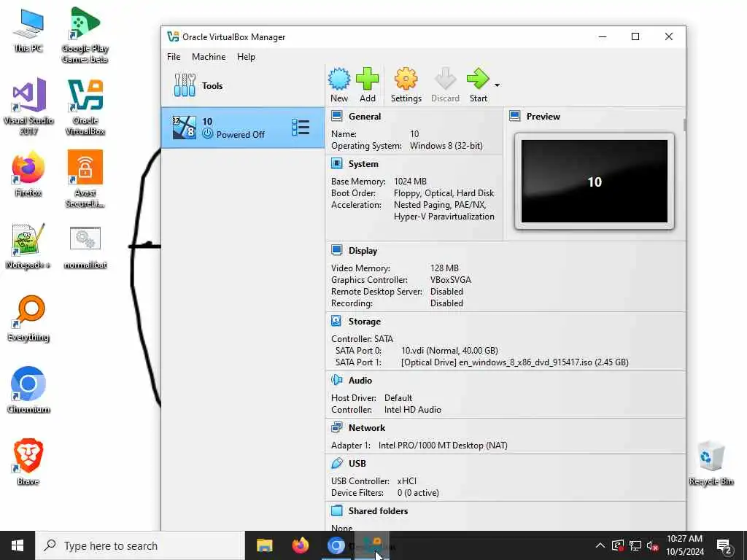Click the taskbar search box
The image size is (747, 560).
[x=141, y=545]
